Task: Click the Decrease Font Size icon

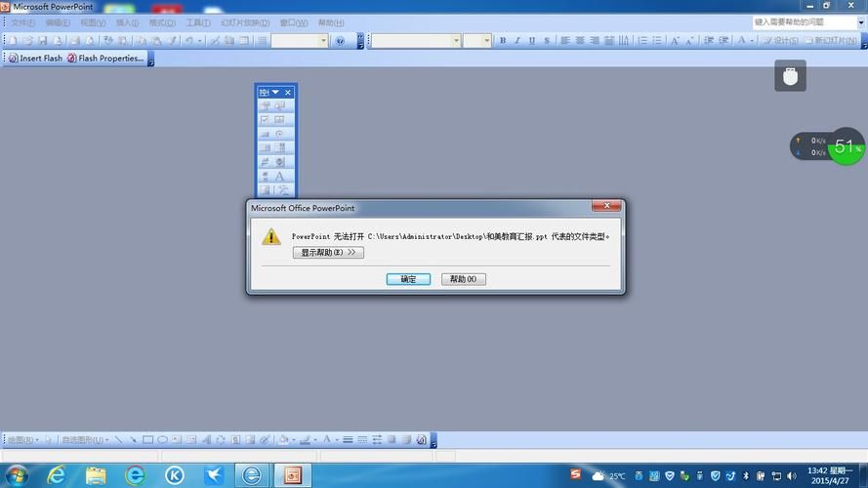Action: (689, 40)
